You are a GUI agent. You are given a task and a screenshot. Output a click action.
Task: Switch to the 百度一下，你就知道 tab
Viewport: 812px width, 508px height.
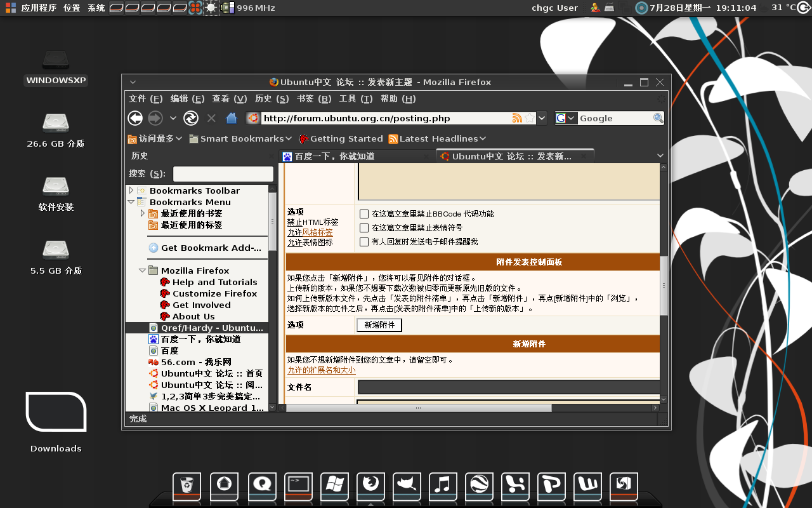357,156
